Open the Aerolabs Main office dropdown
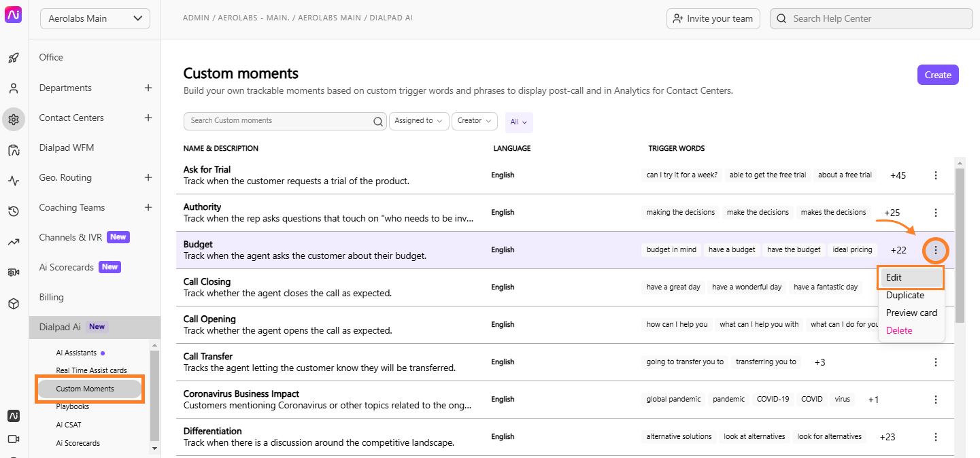 (x=95, y=18)
